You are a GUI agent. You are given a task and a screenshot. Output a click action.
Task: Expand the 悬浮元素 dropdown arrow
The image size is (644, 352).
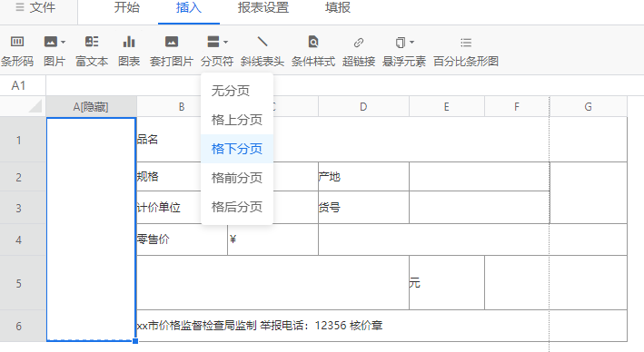412,42
